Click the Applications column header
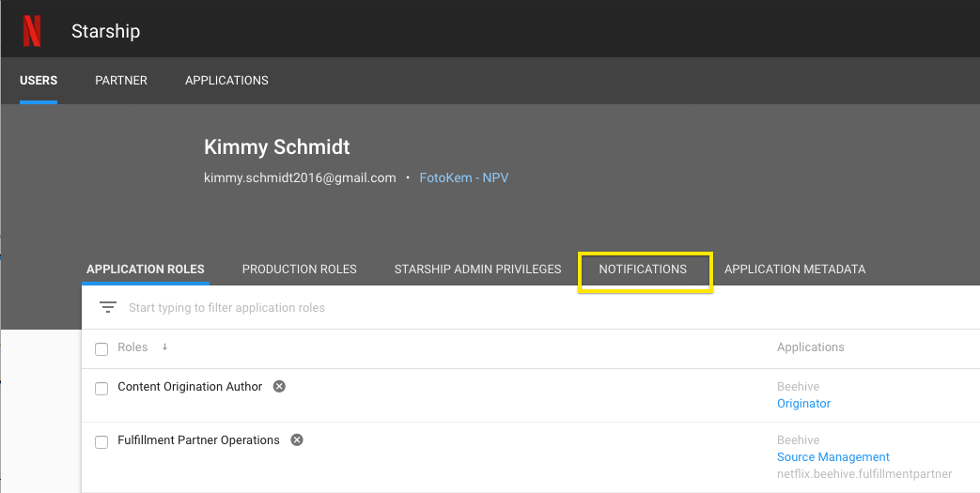980x493 pixels. [811, 347]
